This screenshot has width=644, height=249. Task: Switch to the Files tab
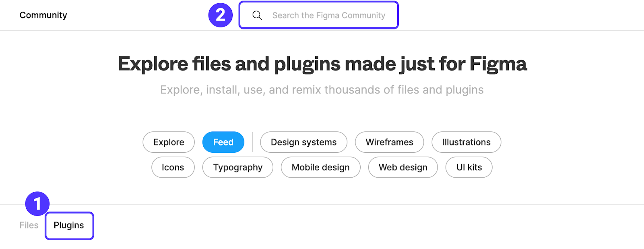29,225
